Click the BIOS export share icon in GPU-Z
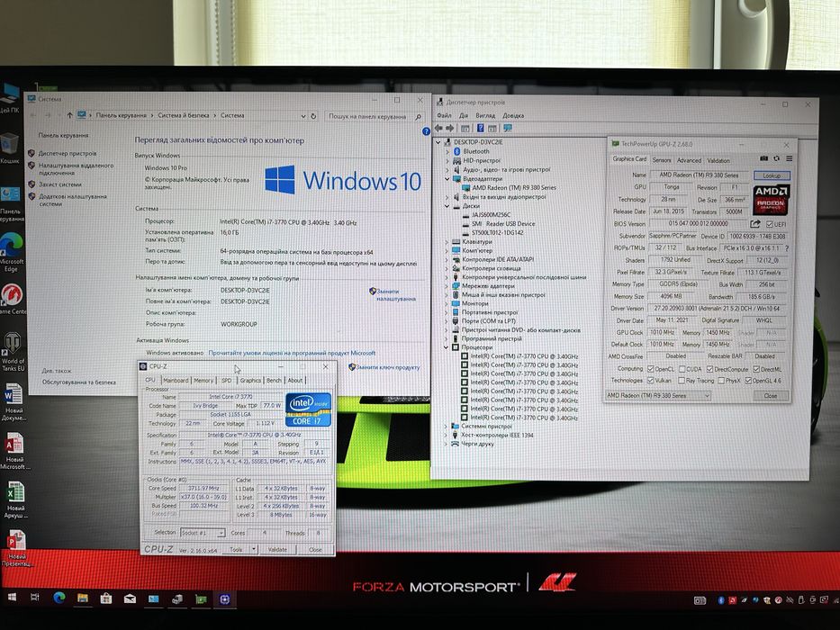 click(755, 224)
